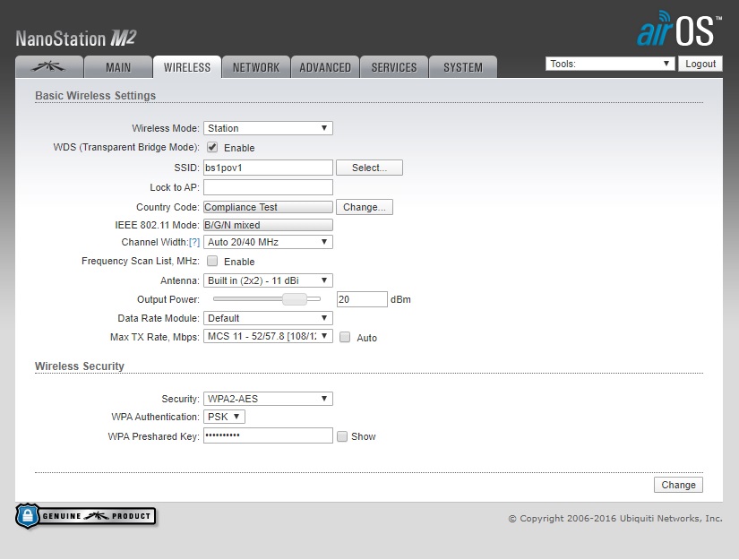Select the WIRELESS tab
Viewport: 739px width, 560px height.
187,67
